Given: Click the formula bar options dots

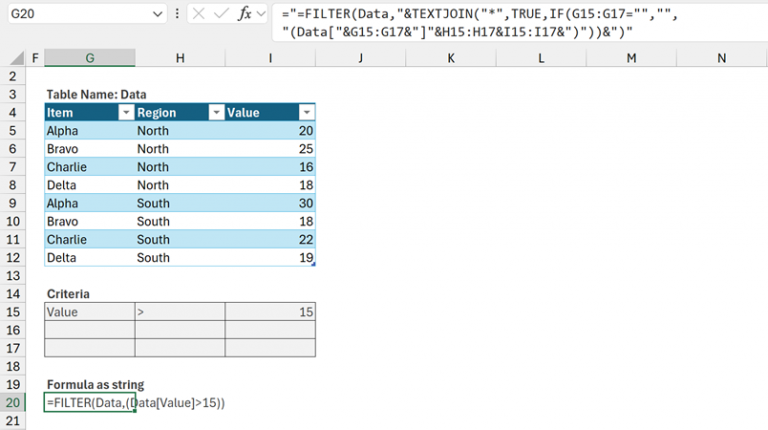Looking at the screenshot, I should (x=177, y=15).
